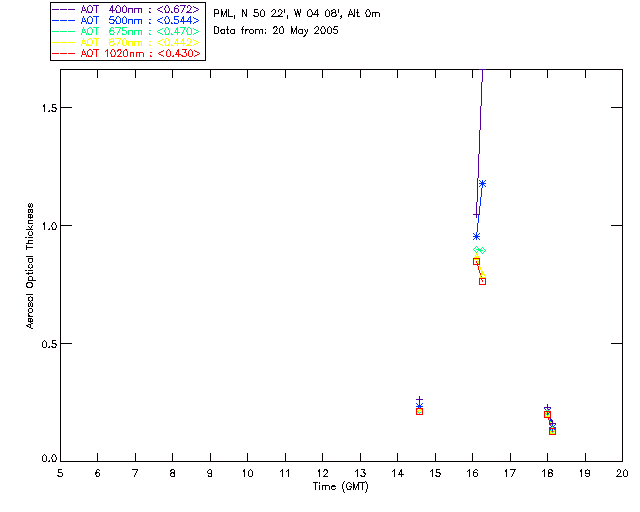Click the Aerosol Optical Thickness axis label
The width and height of the screenshot is (640, 512).
pyautogui.click(x=29, y=266)
